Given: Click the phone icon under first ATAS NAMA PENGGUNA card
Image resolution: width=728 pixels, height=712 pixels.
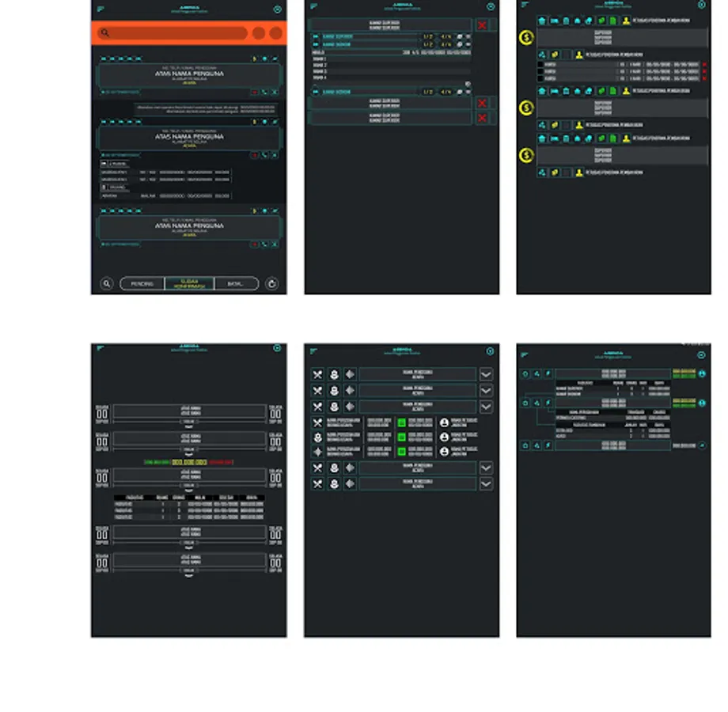Looking at the screenshot, I should click(x=264, y=93).
